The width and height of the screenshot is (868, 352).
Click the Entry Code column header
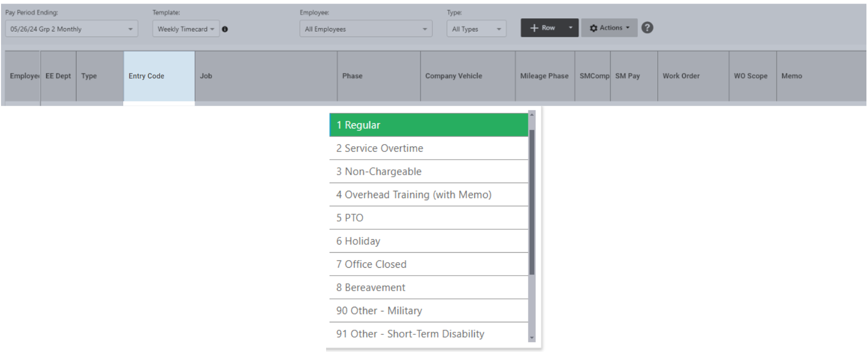coord(159,76)
